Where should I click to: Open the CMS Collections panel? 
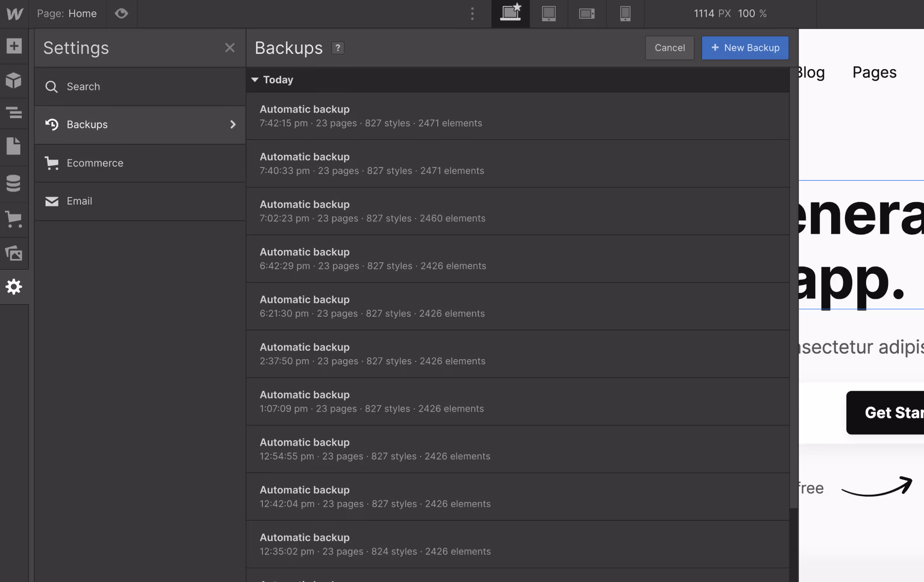(x=14, y=183)
